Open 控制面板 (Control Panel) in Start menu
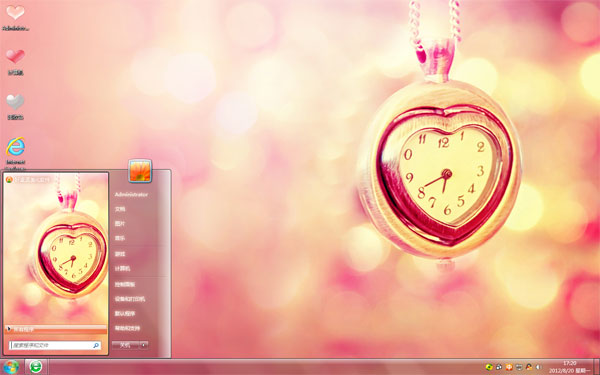Screen dimensions: 600x375 point(125,284)
